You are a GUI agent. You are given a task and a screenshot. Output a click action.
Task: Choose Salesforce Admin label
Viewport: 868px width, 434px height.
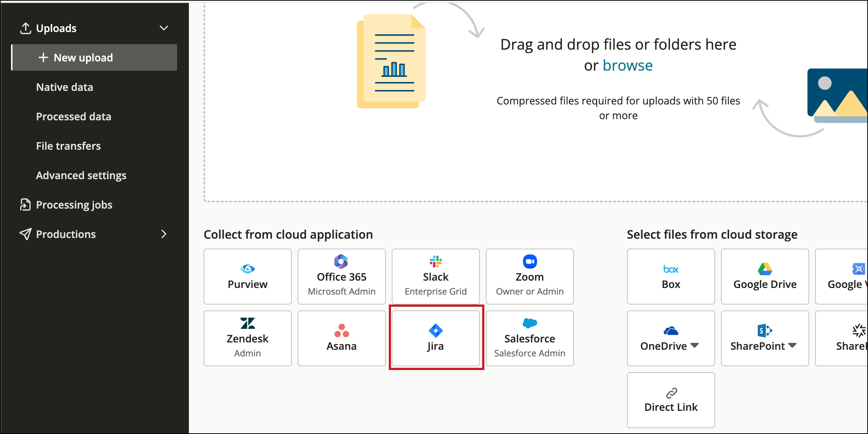pos(530,353)
